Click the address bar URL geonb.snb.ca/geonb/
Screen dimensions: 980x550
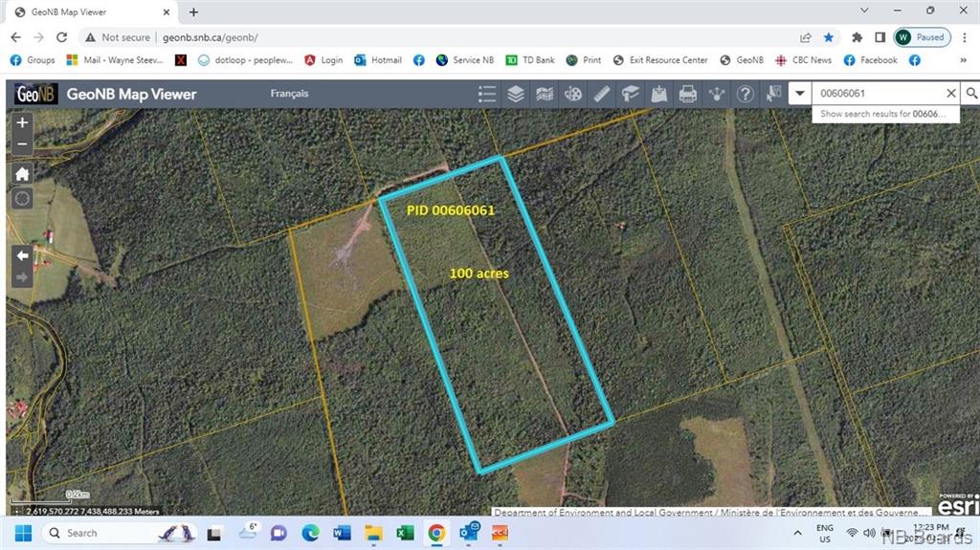click(x=210, y=37)
